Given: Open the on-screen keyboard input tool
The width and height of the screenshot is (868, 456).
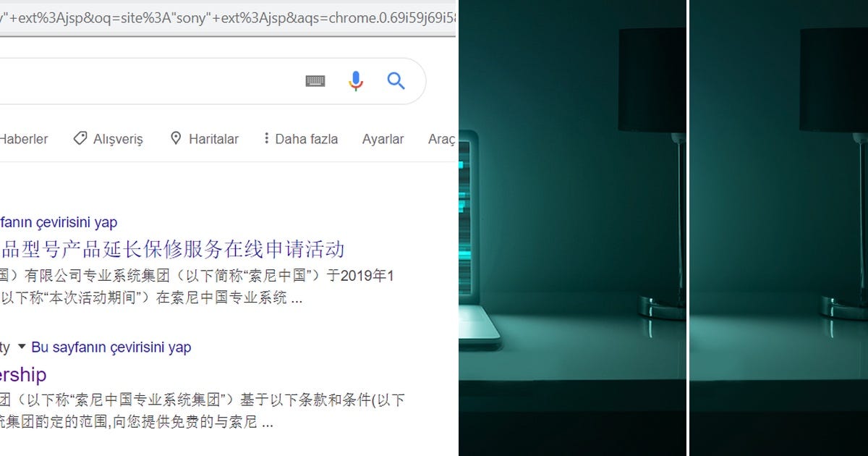Looking at the screenshot, I should pyautogui.click(x=315, y=81).
